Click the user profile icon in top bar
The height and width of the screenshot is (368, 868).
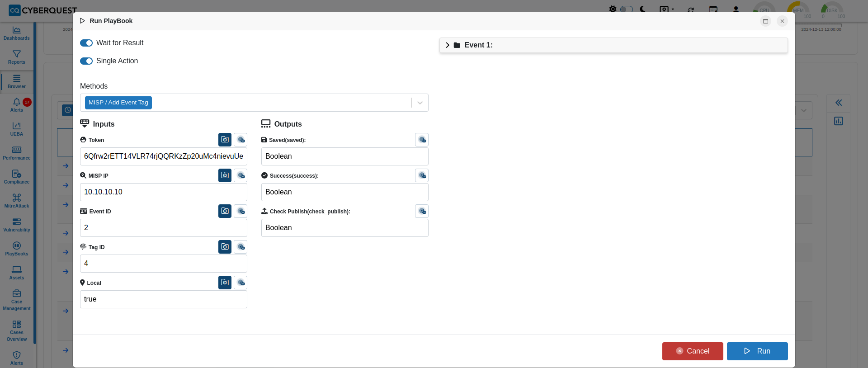(x=736, y=9)
